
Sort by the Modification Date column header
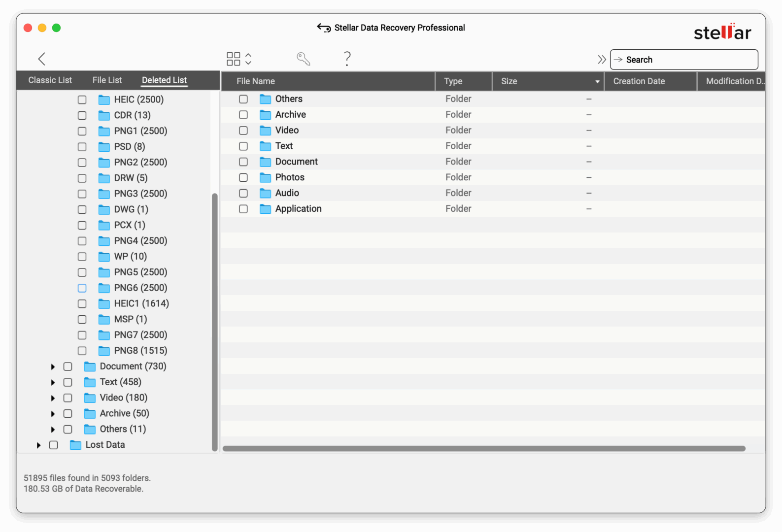click(x=732, y=81)
